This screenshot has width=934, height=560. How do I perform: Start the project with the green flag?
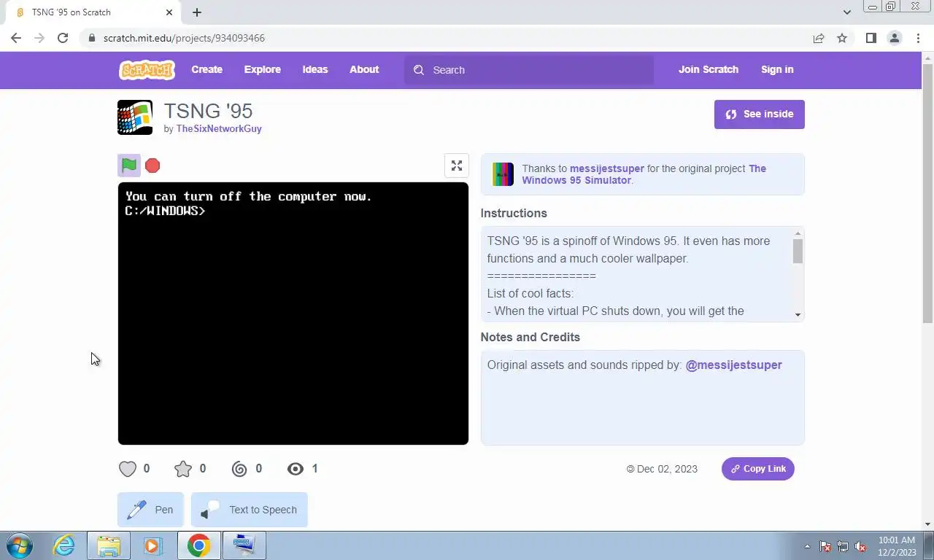[129, 166]
